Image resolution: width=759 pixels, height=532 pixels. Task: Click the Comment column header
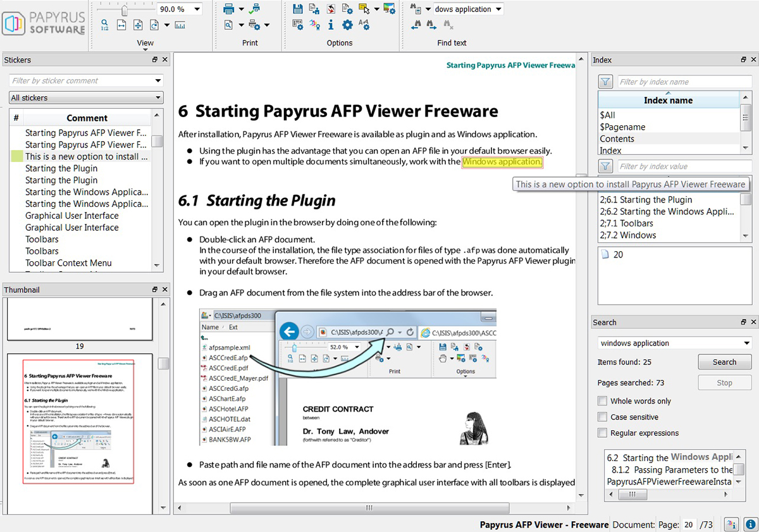coord(87,118)
